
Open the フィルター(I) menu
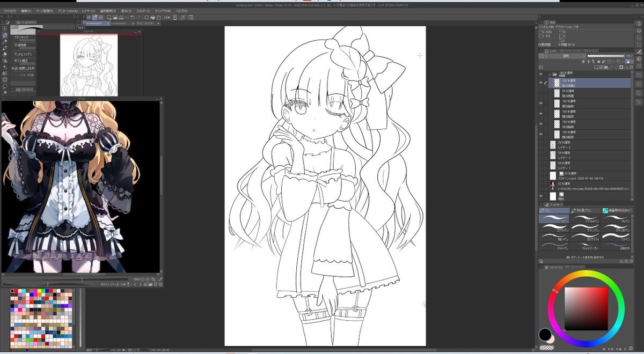click(x=143, y=11)
